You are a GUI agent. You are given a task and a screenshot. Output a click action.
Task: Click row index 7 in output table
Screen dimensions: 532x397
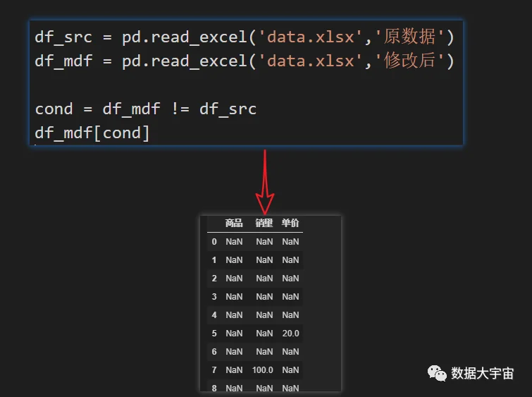[x=214, y=370]
